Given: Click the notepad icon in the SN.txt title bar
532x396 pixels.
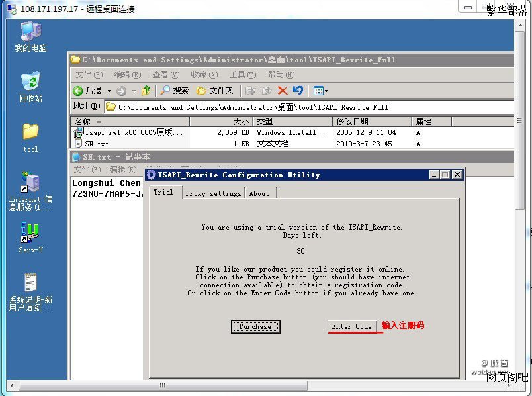Looking at the screenshot, I should point(76,157).
